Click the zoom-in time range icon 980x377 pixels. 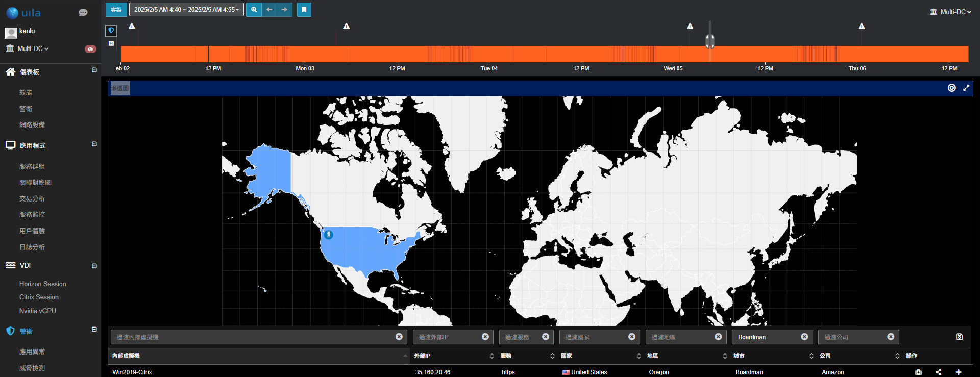254,10
